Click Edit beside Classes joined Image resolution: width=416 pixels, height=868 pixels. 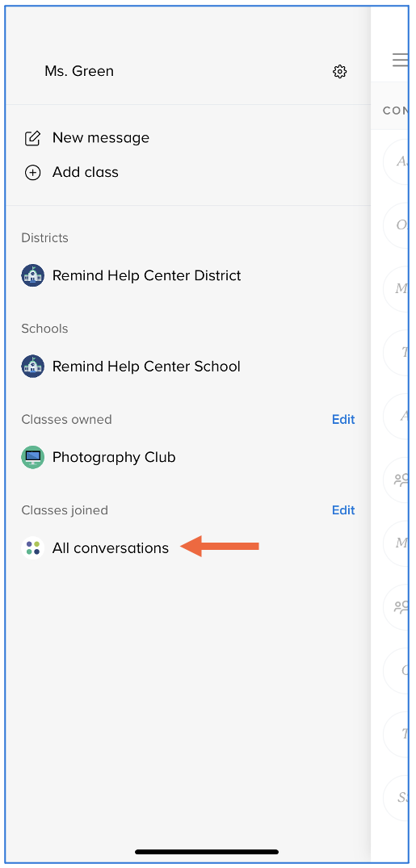[x=343, y=510]
